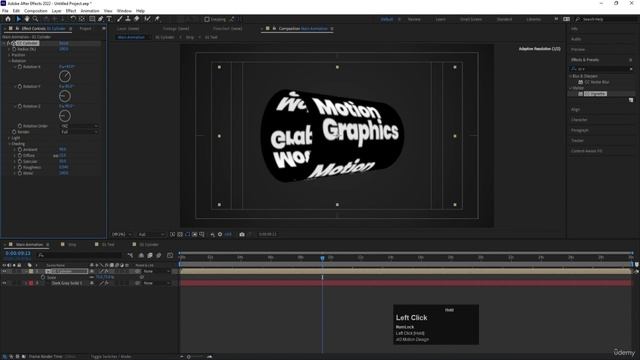Open the Render Full dropdown in Effect Controls
Viewport: 640px width, 360px height.
click(x=79, y=132)
